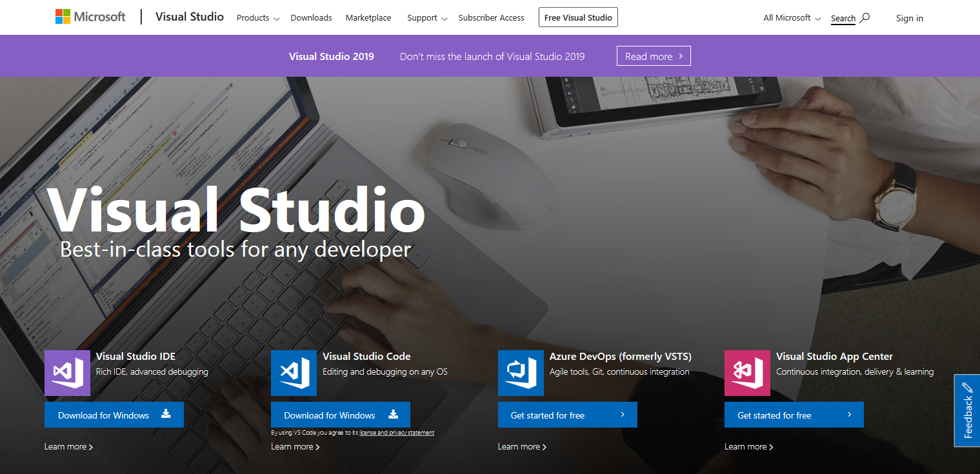Read more about Visual Studio 2019 launch

(x=653, y=55)
